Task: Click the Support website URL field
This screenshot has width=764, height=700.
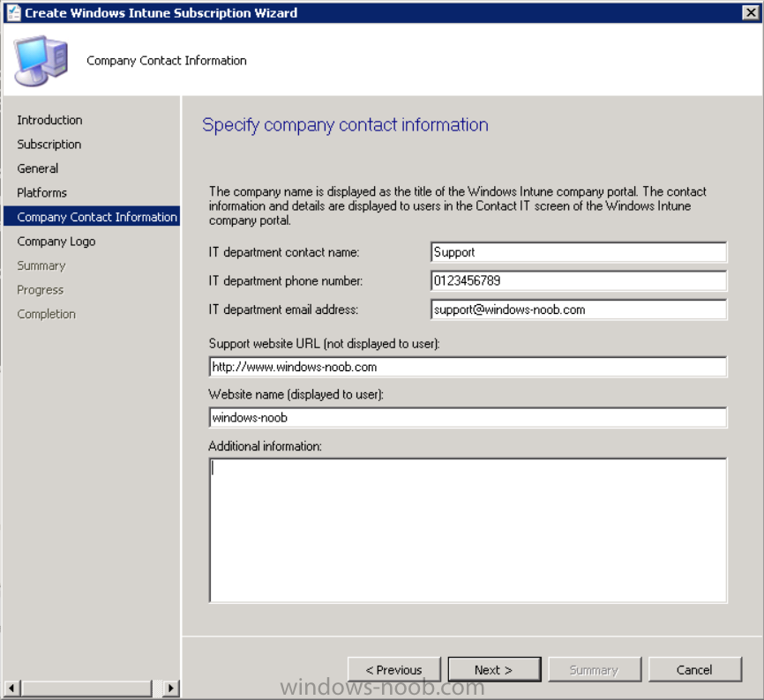Action: click(x=468, y=367)
